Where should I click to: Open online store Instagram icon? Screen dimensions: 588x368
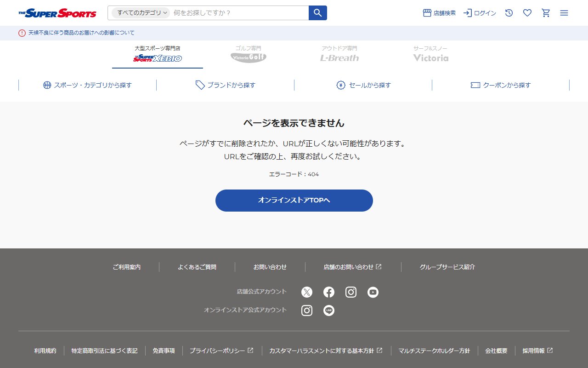tap(307, 310)
